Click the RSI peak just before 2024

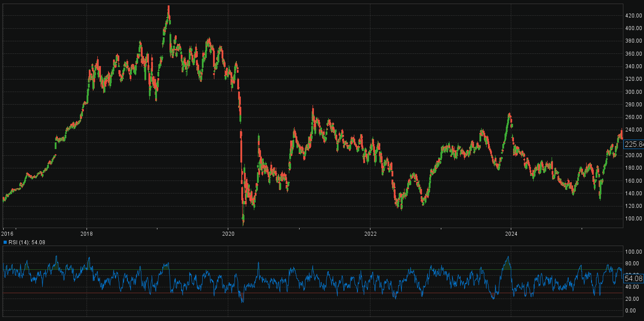pos(508,257)
